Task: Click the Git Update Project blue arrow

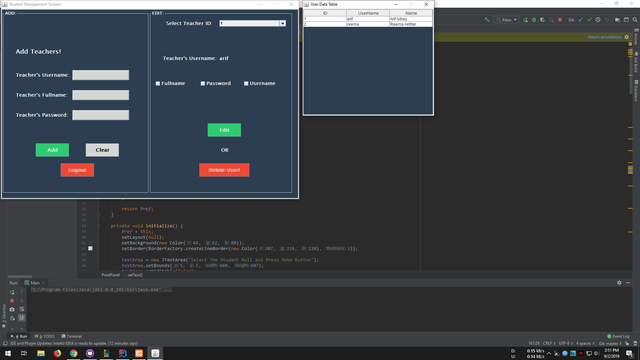Action: click(580, 20)
